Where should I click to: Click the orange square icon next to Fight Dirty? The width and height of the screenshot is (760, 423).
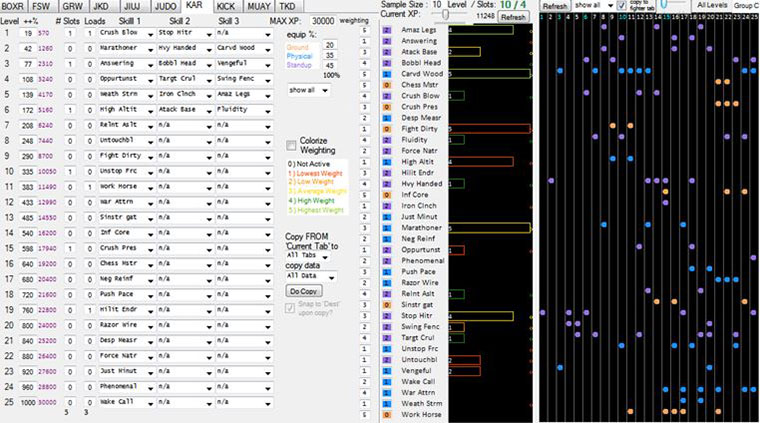click(x=387, y=129)
